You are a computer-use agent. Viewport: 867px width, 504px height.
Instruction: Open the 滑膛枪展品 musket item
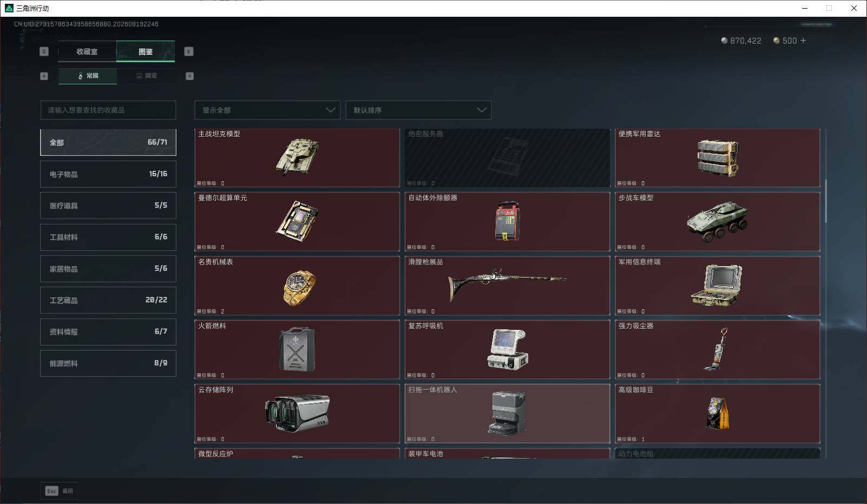point(507,285)
